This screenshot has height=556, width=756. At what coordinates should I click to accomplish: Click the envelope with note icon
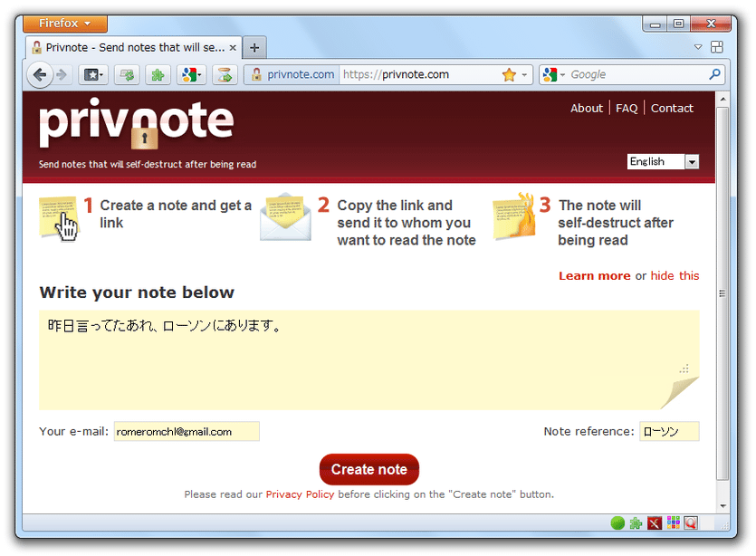285,216
